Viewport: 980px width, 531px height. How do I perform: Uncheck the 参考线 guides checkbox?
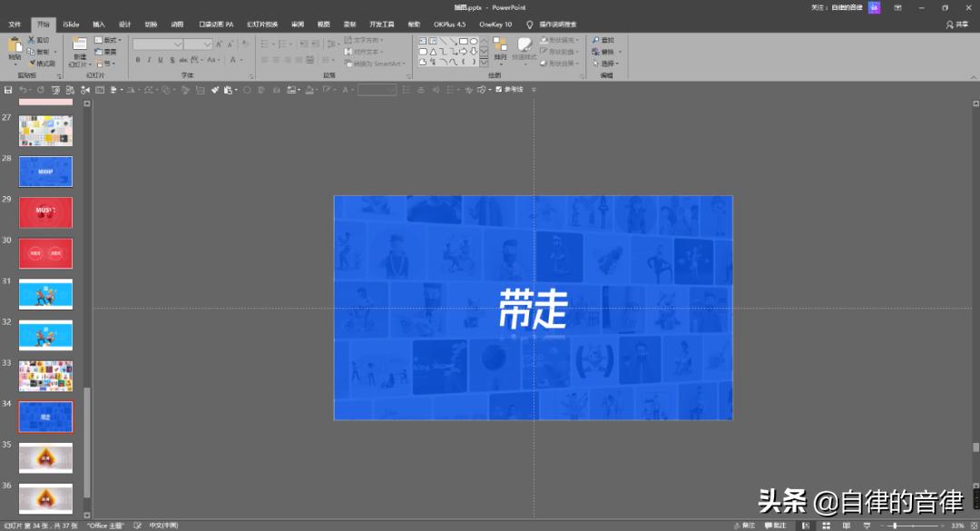coord(498,90)
